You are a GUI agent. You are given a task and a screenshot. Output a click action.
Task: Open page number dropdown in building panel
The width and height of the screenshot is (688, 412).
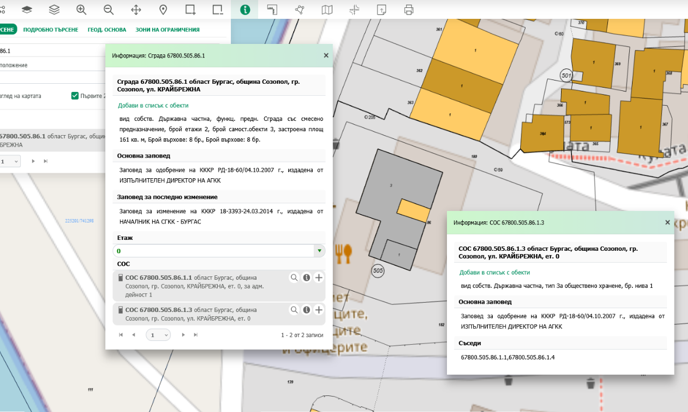(159, 335)
